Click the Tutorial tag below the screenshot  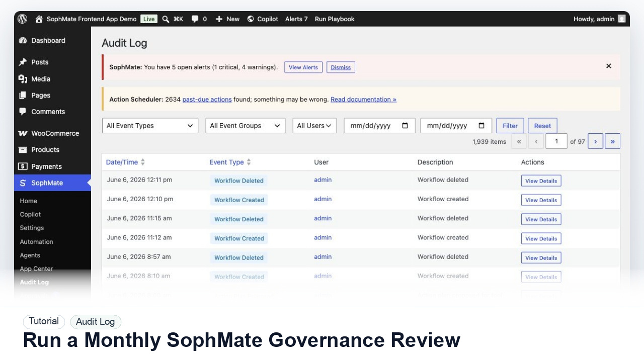pyautogui.click(x=44, y=321)
